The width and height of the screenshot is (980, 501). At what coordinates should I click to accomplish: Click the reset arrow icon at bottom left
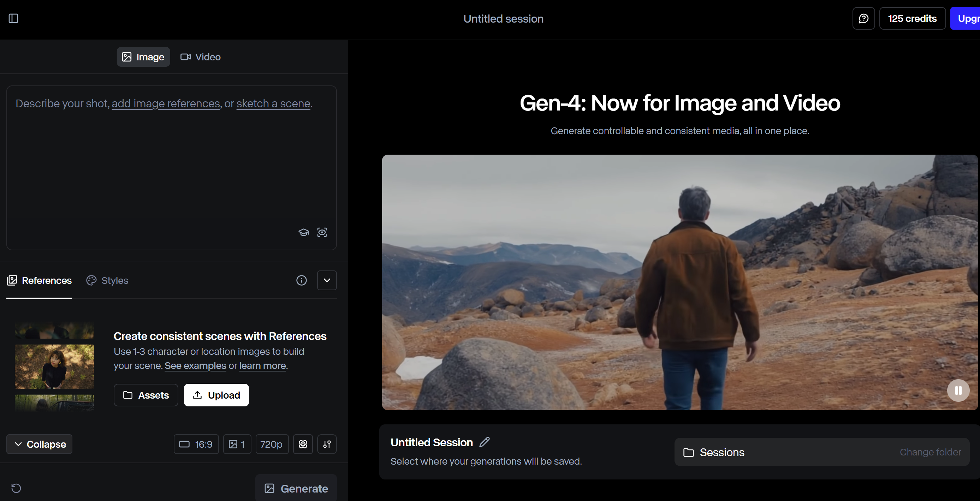(x=16, y=488)
